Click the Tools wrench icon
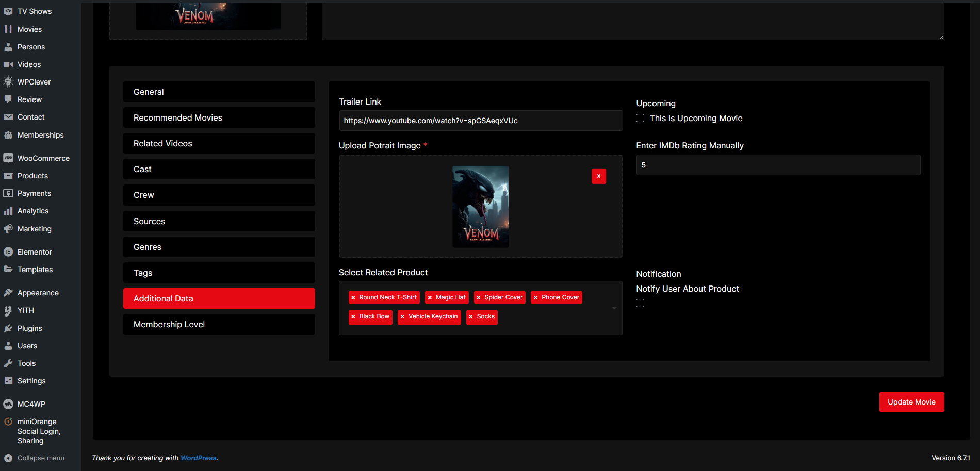Image resolution: width=980 pixels, height=471 pixels. (x=8, y=363)
